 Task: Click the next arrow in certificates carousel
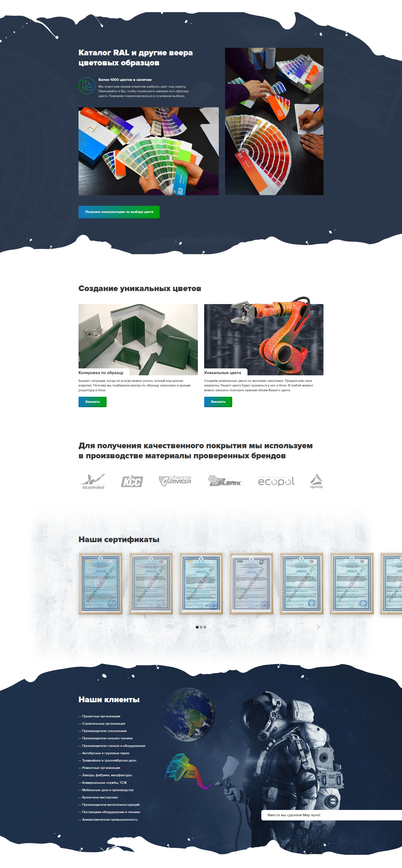point(318,627)
